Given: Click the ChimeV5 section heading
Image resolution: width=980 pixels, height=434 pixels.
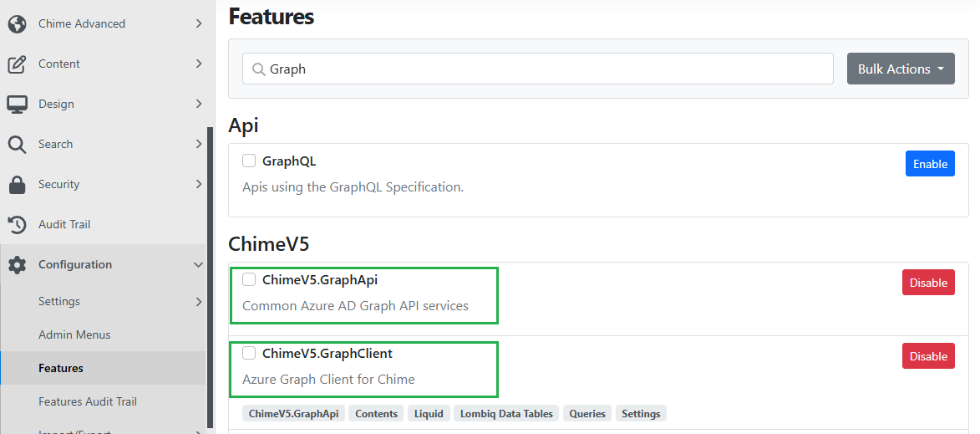Looking at the screenshot, I should click(x=269, y=244).
